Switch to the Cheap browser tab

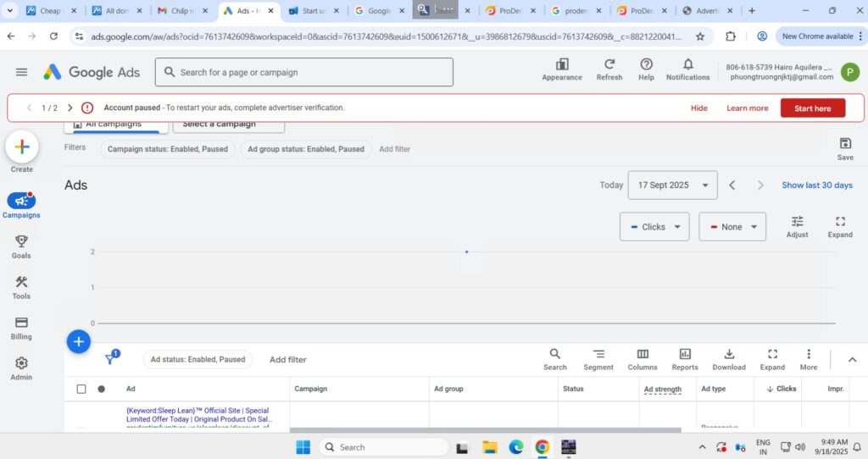pos(51,10)
